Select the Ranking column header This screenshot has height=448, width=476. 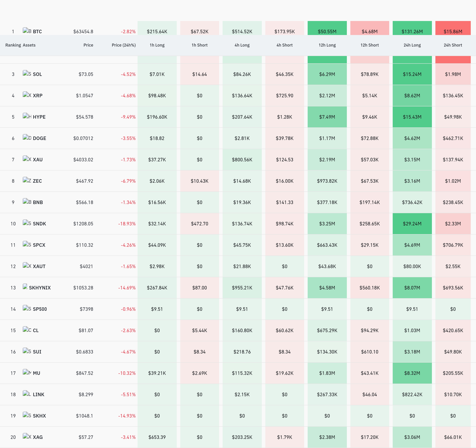13,45
